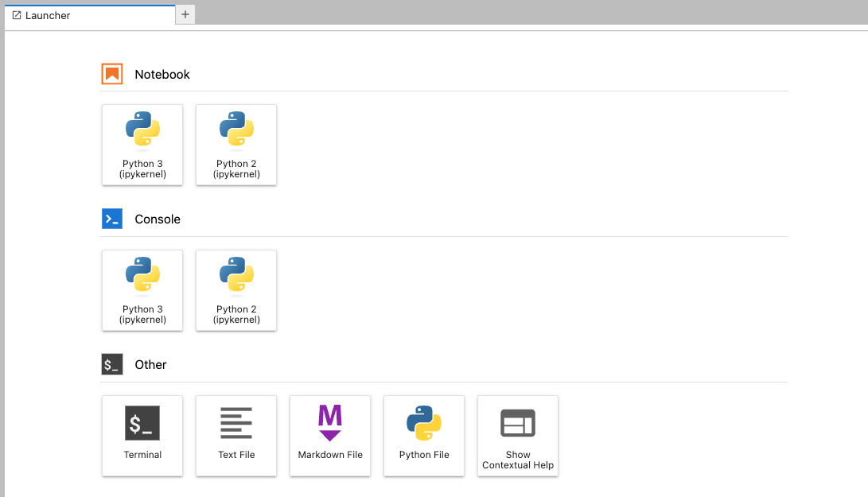Open Python 3 (ipykernel) console
Viewport: 868px width, 497px height.
point(142,290)
